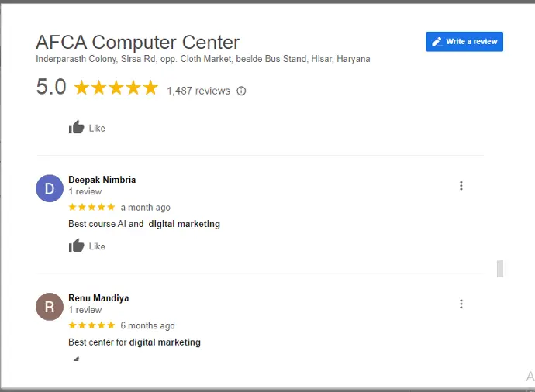Click "1 review" under Renu Mandiya
This screenshot has height=392, width=535.
tap(85, 310)
